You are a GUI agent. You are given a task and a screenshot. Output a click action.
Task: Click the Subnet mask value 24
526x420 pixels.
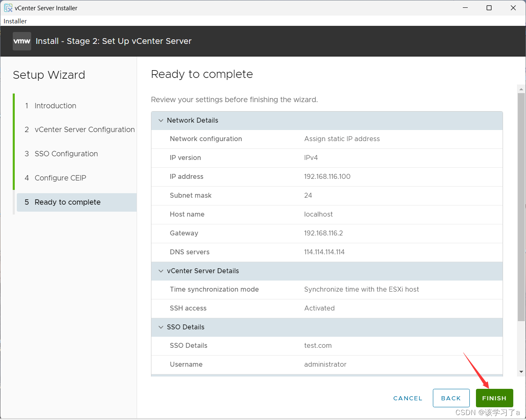308,196
